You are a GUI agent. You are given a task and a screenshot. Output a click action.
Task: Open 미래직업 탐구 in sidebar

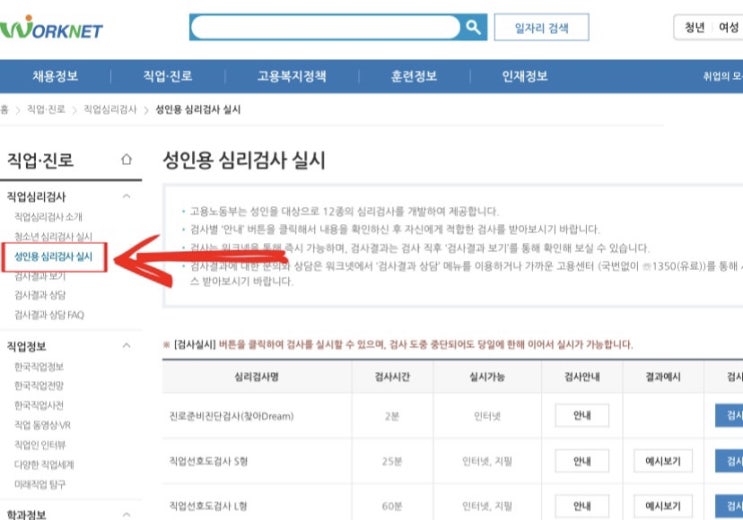point(40,484)
